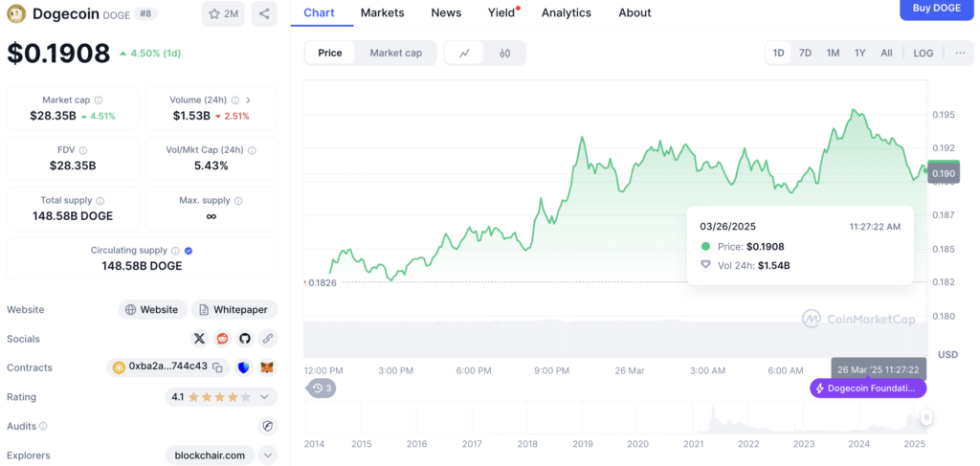This screenshot has height=466, width=980.
Task: Click the blue shield icon in Contracts
Action: [244, 367]
